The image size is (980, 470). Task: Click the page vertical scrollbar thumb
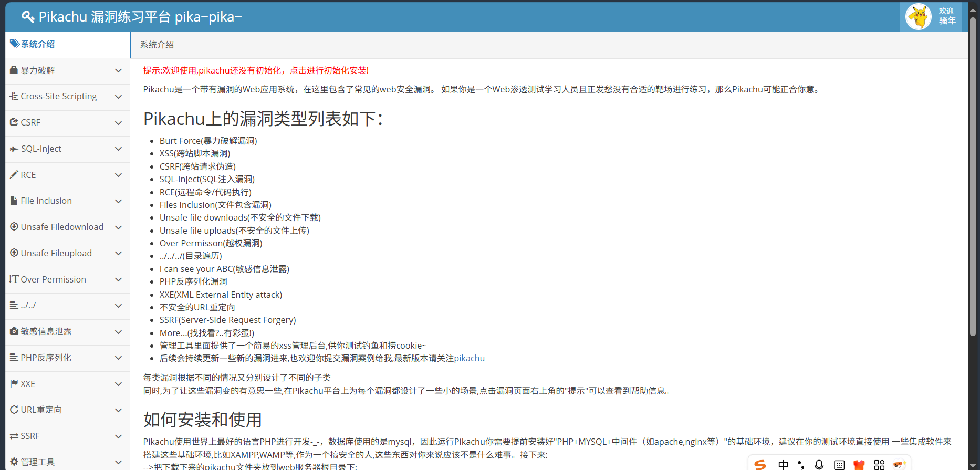click(x=973, y=176)
